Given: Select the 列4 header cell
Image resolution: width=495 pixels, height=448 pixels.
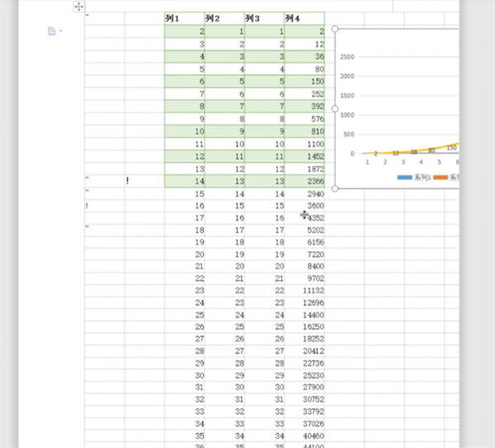Looking at the screenshot, I should click(x=304, y=19).
